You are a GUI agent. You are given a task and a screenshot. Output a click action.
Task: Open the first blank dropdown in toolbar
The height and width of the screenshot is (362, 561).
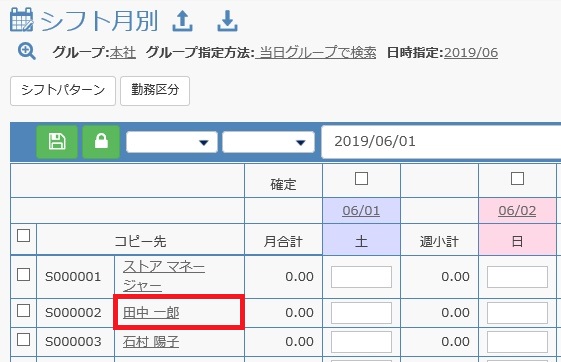[x=172, y=142]
